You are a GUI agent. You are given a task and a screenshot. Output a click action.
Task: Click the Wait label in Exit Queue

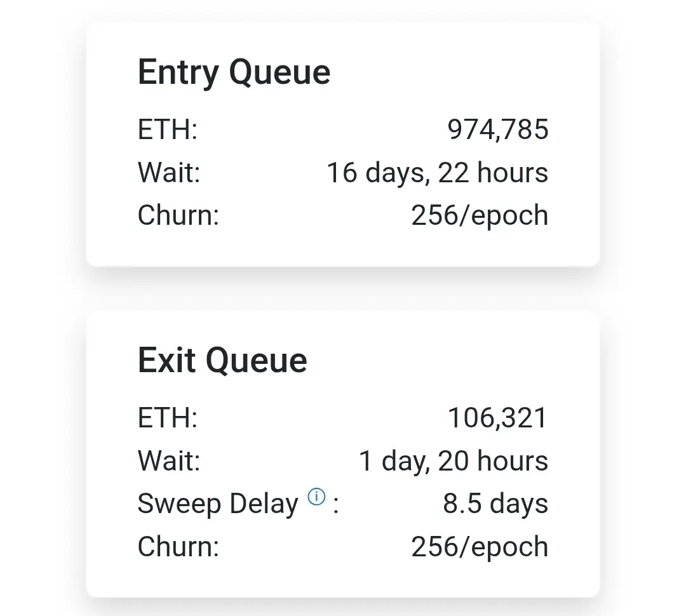tap(169, 461)
